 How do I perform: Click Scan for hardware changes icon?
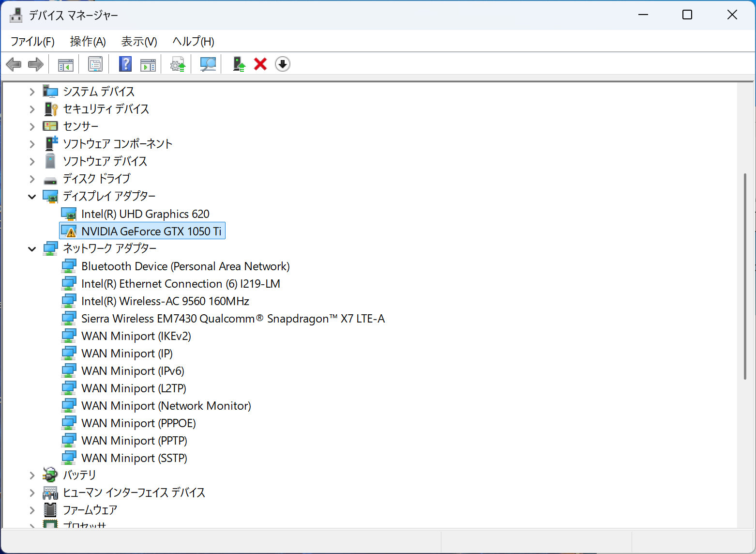(x=208, y=64)
